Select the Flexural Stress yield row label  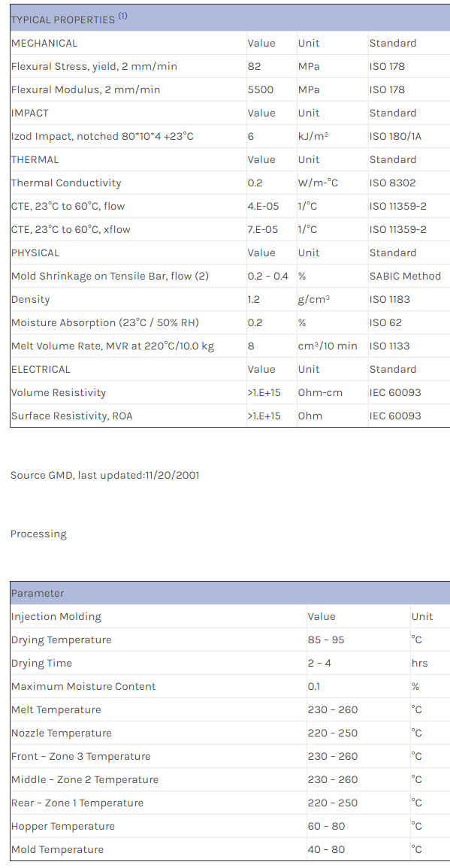tap(94, 66)
